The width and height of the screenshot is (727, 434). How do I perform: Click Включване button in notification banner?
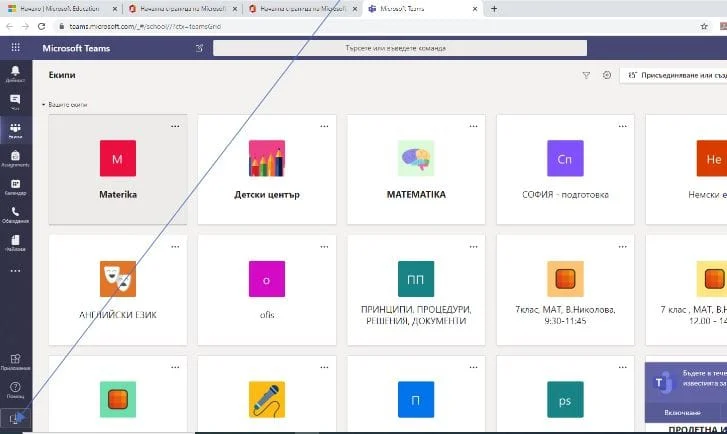(682, 412)
